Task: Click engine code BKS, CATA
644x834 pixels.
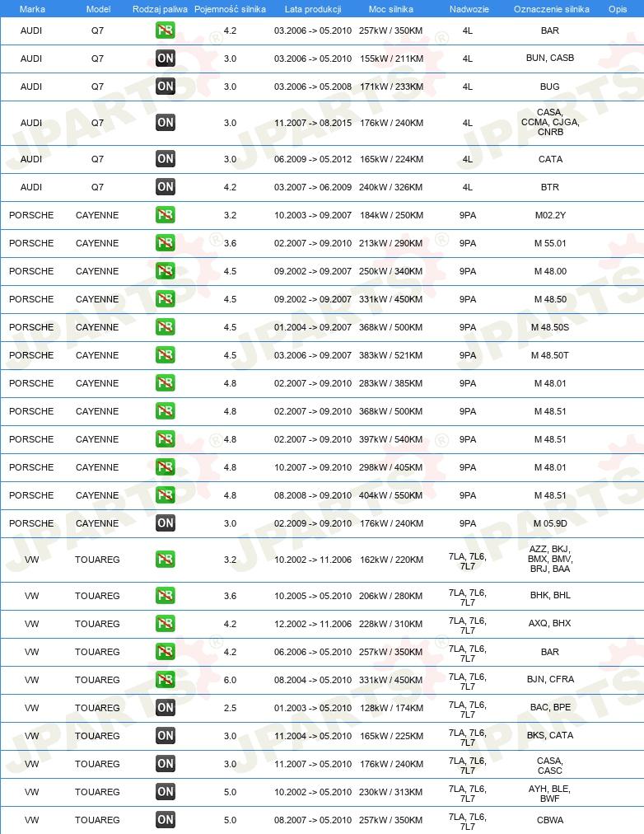Action: (x=550, y=735)
